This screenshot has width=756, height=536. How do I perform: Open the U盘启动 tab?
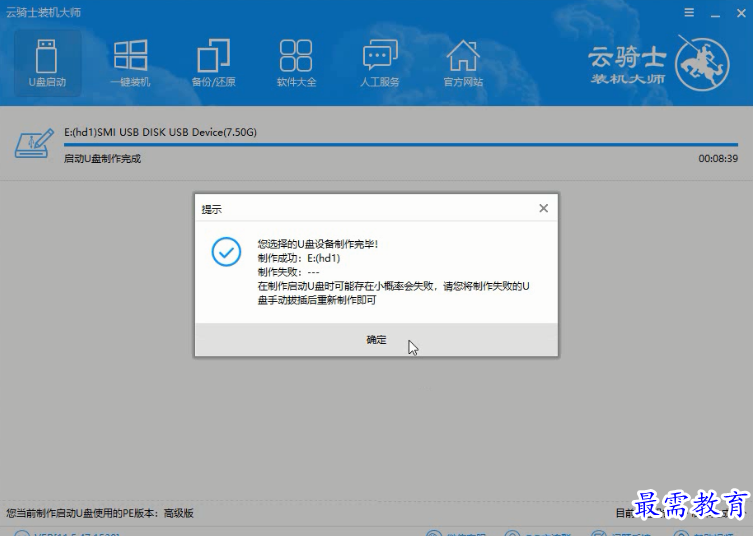47,64
